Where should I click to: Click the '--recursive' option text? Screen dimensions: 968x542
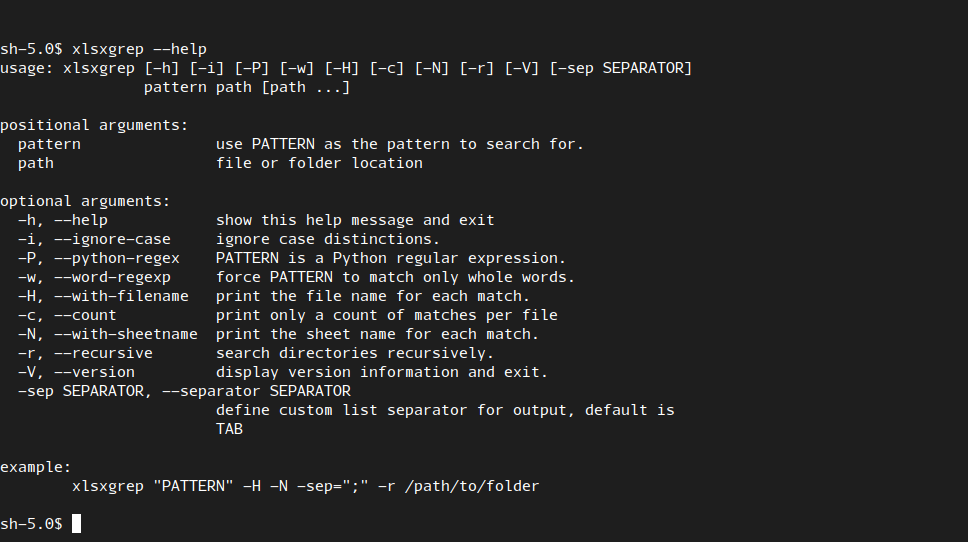103,353
